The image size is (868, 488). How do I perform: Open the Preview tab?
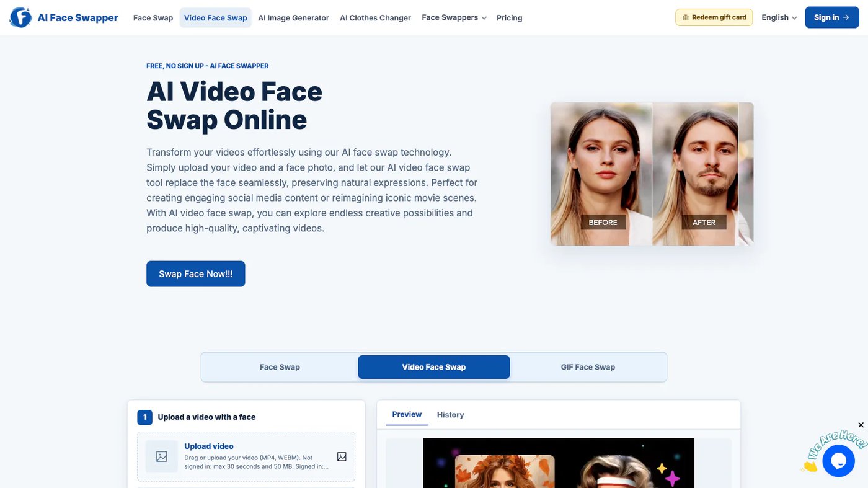[x=407, y=414]
